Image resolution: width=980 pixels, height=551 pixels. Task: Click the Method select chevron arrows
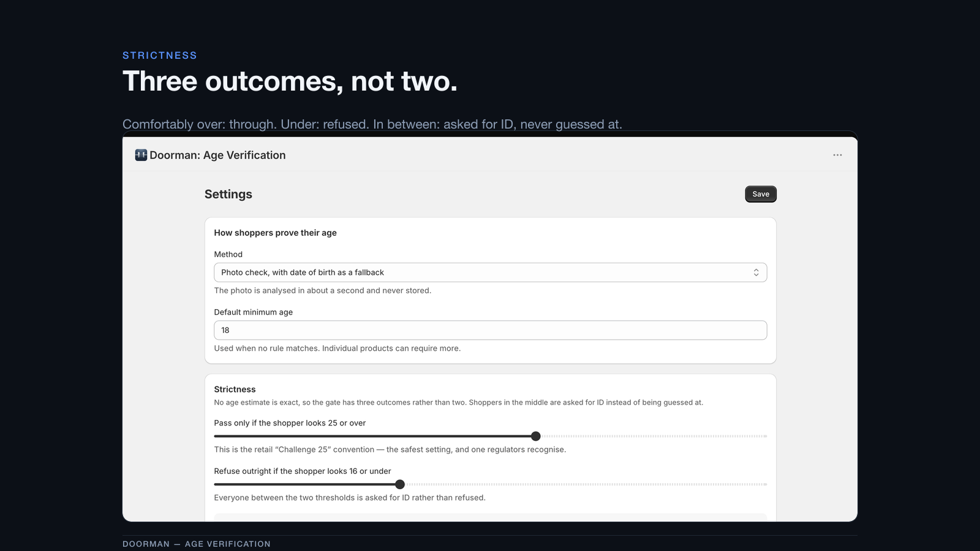tap(756, 272)
